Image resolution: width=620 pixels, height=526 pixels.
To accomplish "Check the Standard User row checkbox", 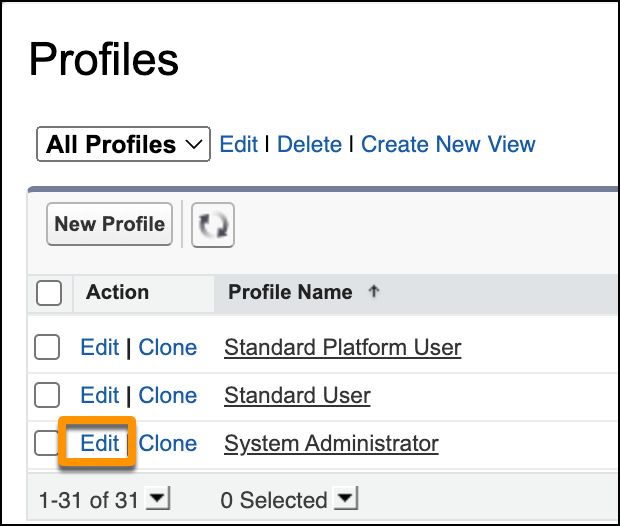I will [x=47, y=395].
